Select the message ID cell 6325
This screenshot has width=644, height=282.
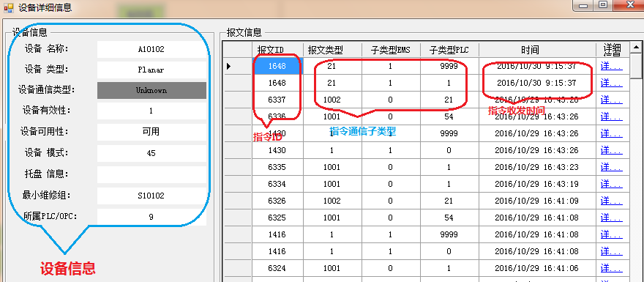277,218
